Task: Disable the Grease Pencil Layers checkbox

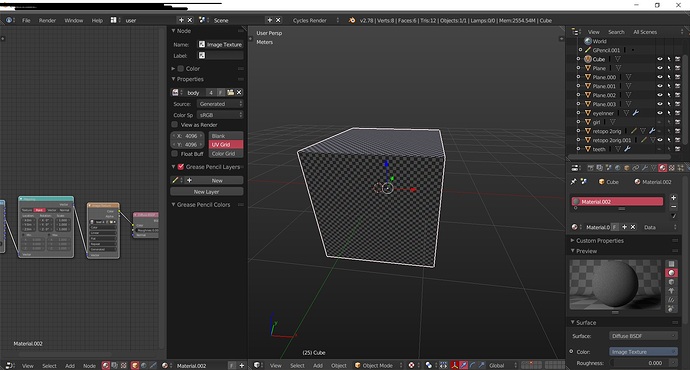Action: coord(181,167)
